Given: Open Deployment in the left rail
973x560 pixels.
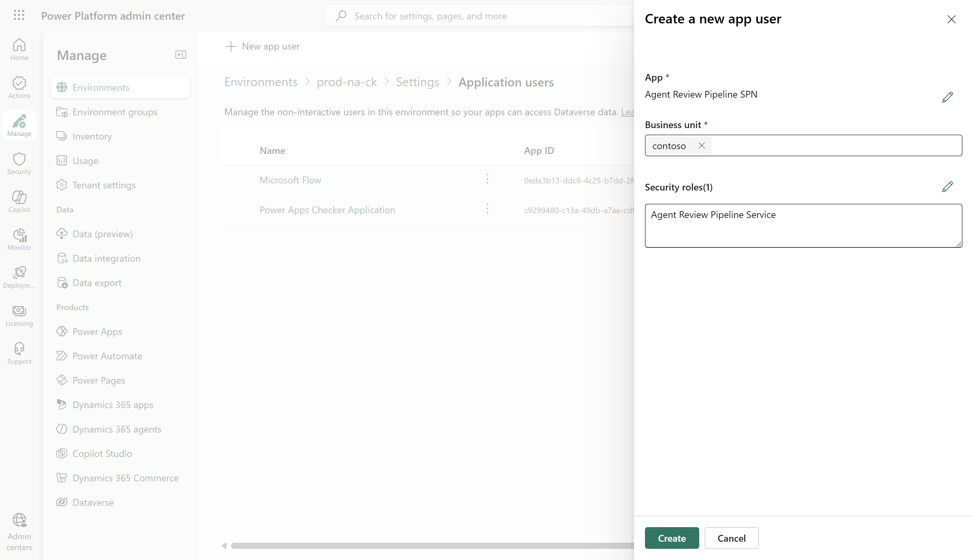Looking at the screenshot, I should pyautogui.click(x=19, y=278).
